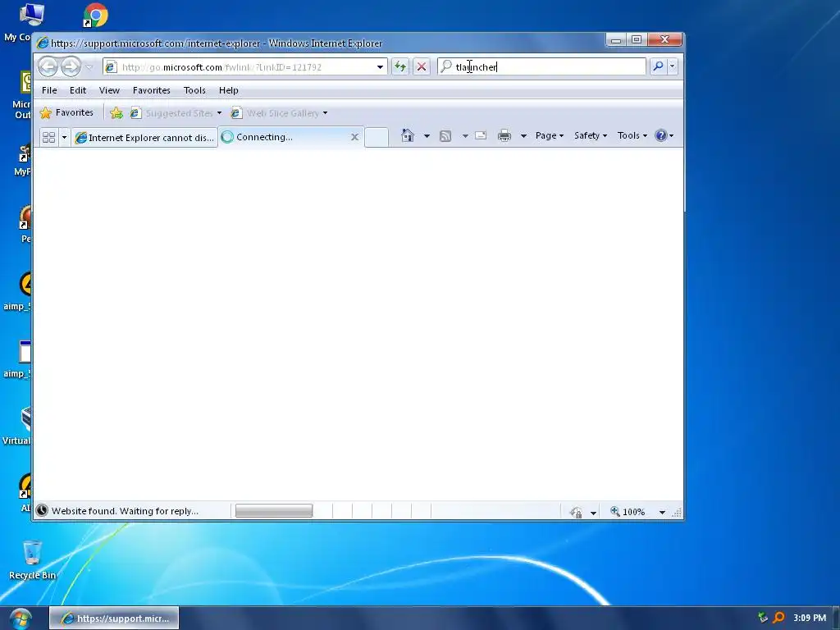
Task: Click the Refresh page icon
Action: pos(400,67)
